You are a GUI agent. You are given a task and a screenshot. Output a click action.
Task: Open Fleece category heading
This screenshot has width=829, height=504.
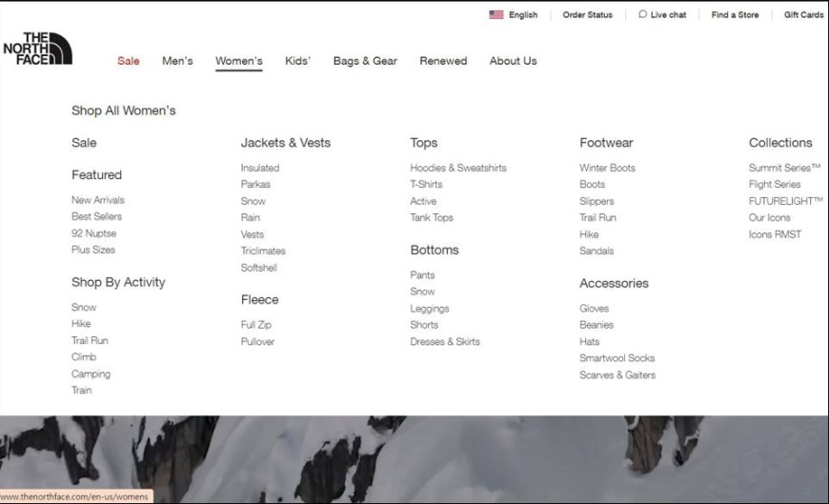(259, 300)
